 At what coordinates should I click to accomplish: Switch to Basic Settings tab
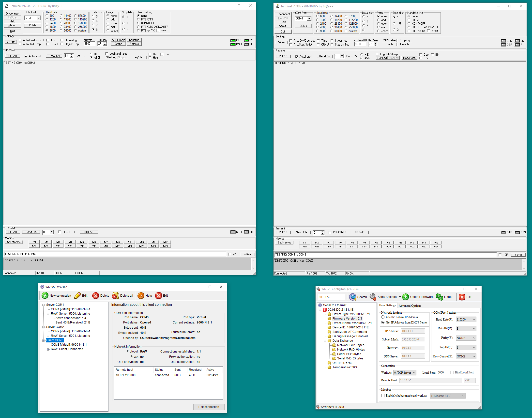[x=387, y=305]
